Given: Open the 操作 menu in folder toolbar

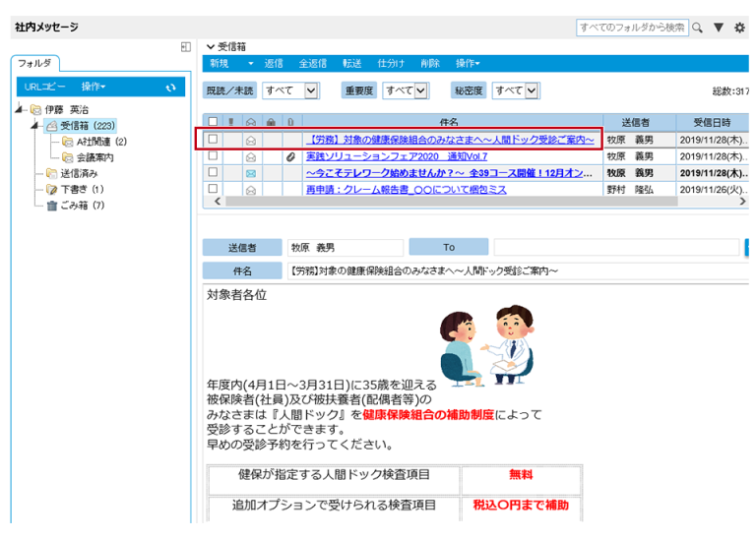Looking at the screenshot, I should pyautogui.click(x=94, y=88).
